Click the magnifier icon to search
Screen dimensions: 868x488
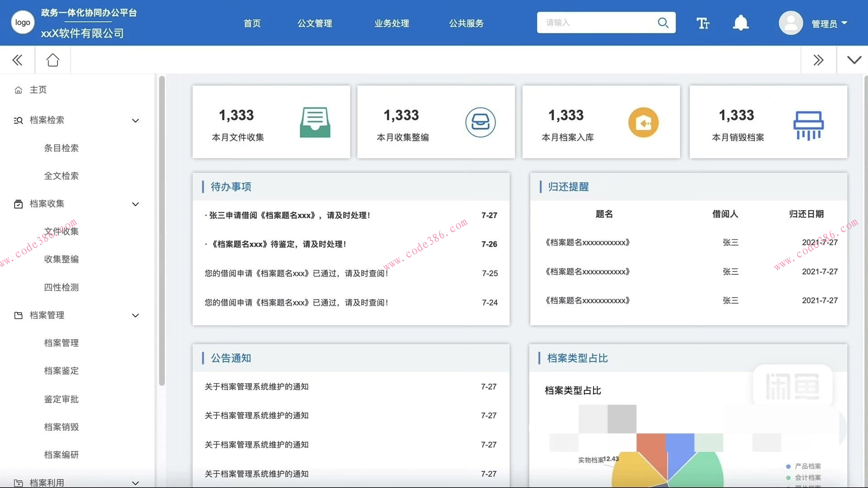(x=663, y=23)
